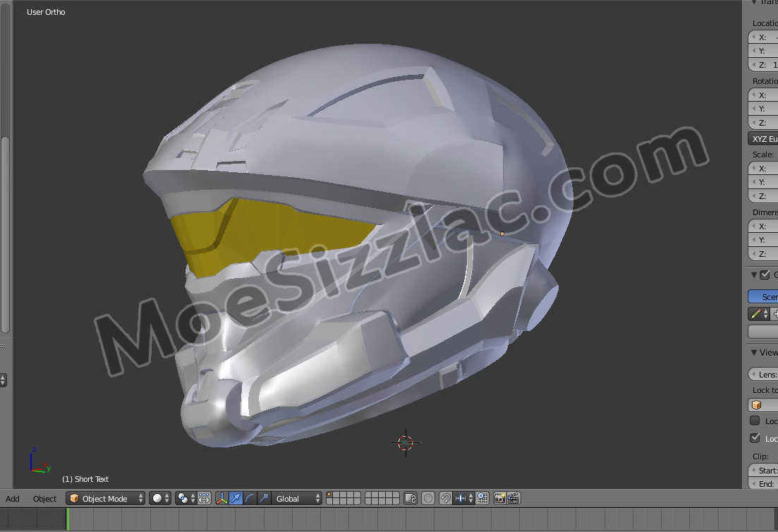The height and width of the screenshot is (532, 778).
Task: Enable the unchecked Lock checkbox in View panel
Action: (755, 421)
